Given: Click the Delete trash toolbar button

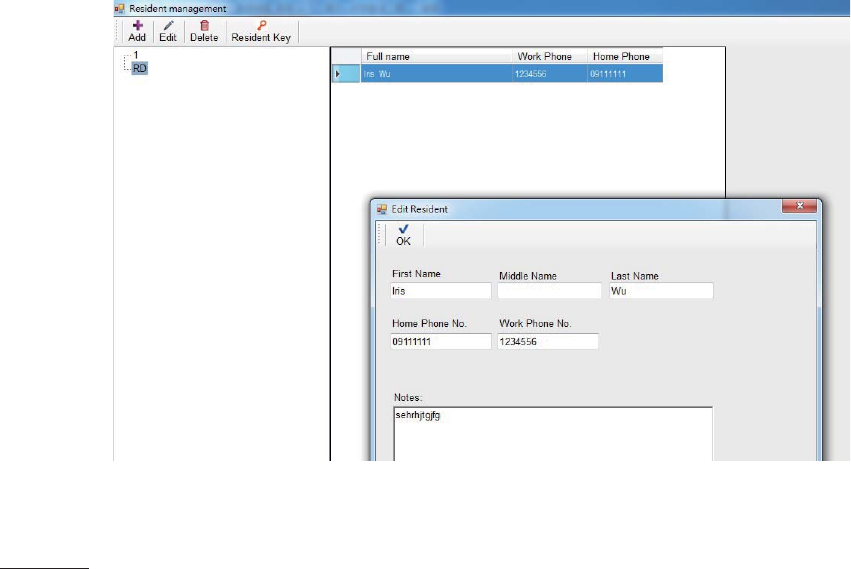Looking at the screenshot, I should tap(204, 31).
